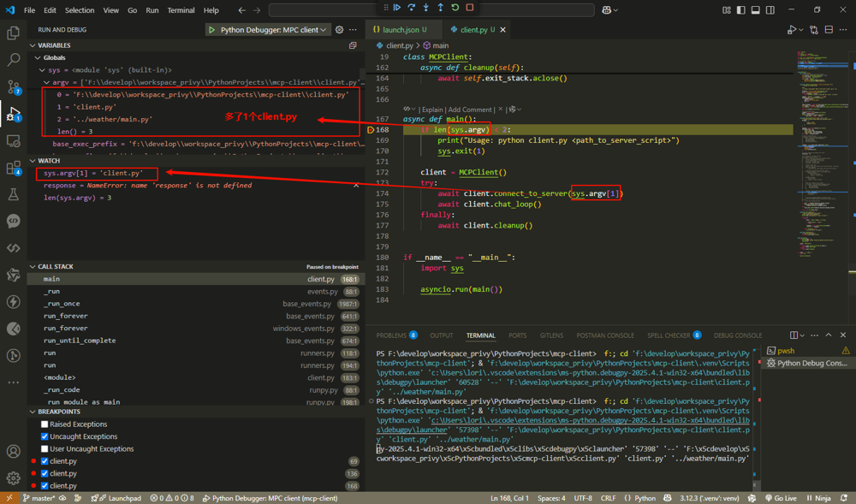
Task: Collapse all variables in the Variables panel
Action: point(353,45)
